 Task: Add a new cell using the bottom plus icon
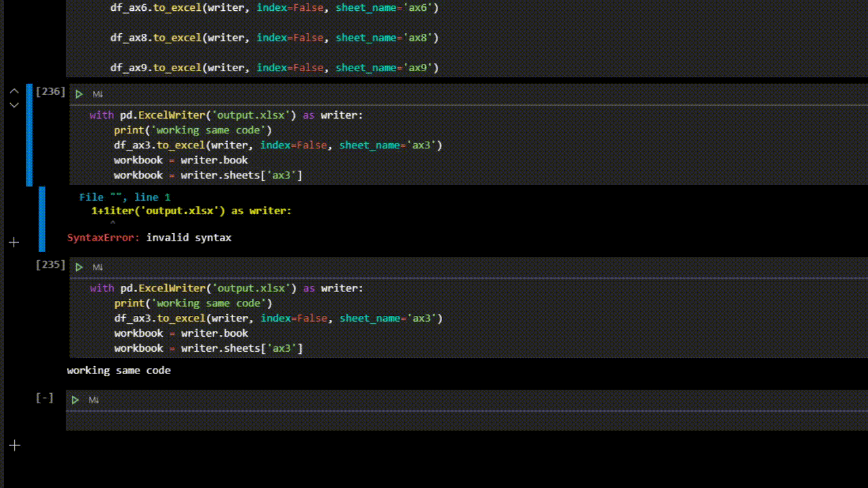[14, 445]
